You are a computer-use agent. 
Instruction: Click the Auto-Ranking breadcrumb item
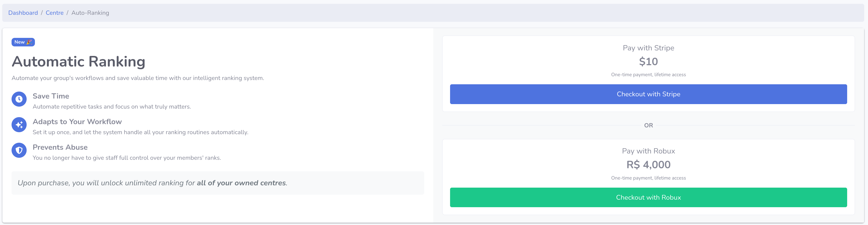pyautogui.click(x=90, y=13)
